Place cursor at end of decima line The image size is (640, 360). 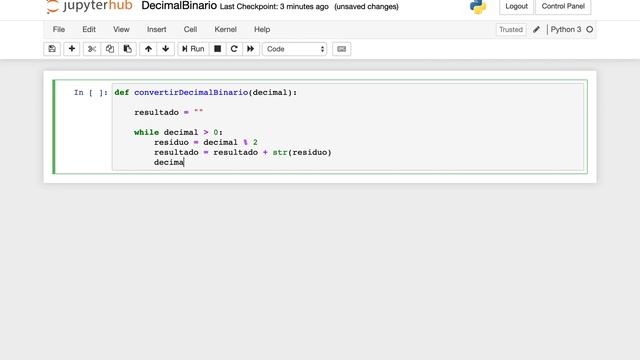184,162
